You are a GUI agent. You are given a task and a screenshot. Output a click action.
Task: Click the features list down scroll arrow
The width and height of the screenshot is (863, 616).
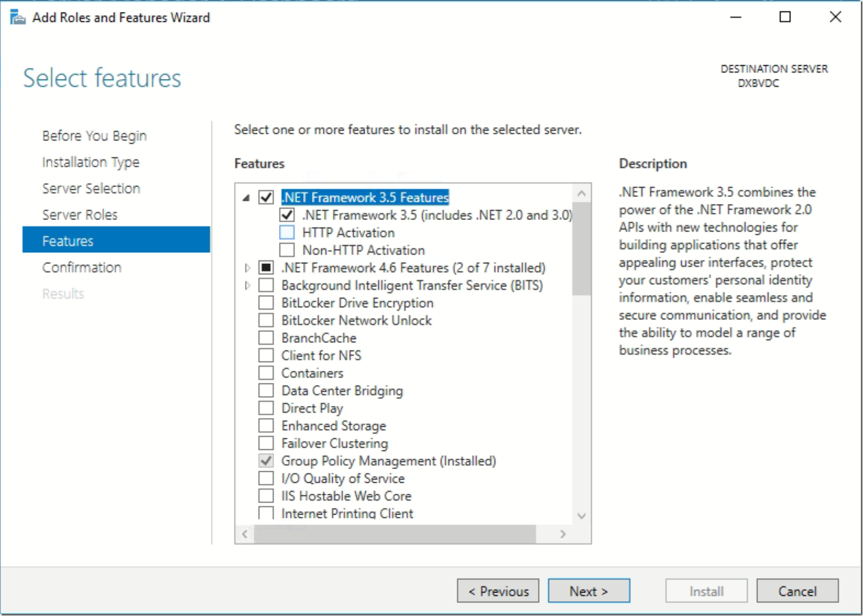[581, 516]
